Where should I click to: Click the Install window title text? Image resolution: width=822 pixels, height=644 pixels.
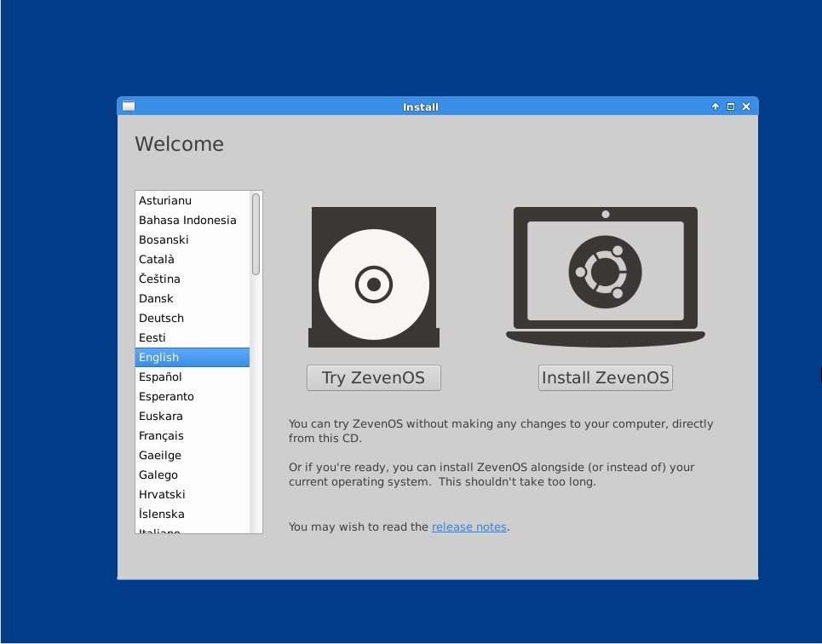[421, 107]
